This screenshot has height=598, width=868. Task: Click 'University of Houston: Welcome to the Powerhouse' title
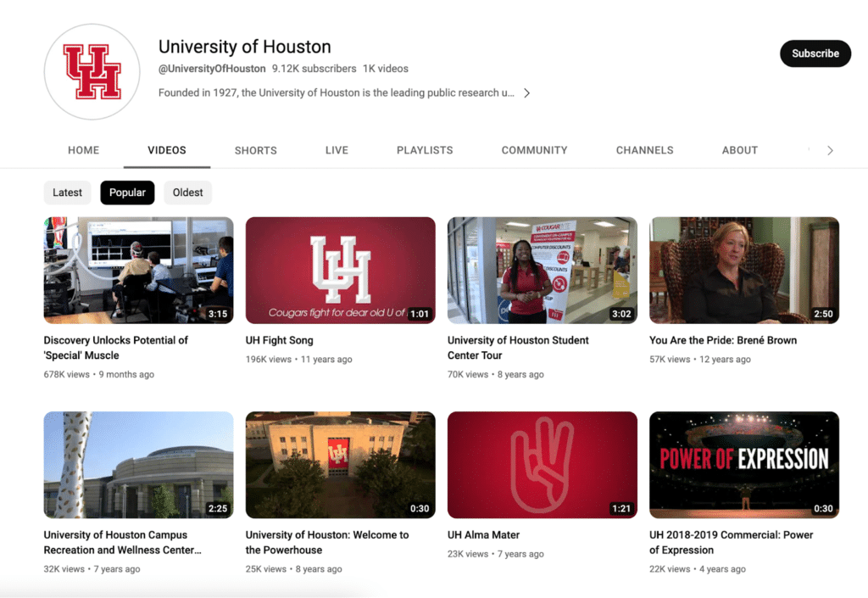click(x=327, y=543)
